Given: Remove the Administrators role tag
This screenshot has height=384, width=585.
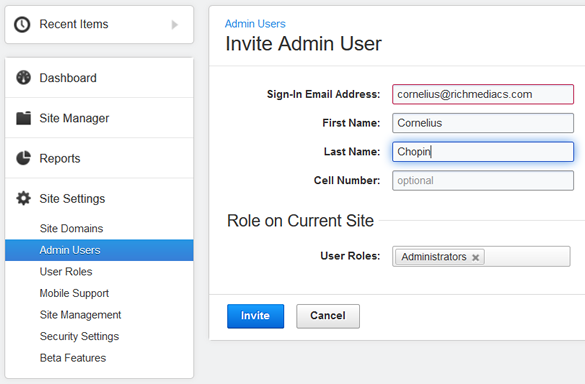Looking at the screenshot, I should click(x=475, y=257).
